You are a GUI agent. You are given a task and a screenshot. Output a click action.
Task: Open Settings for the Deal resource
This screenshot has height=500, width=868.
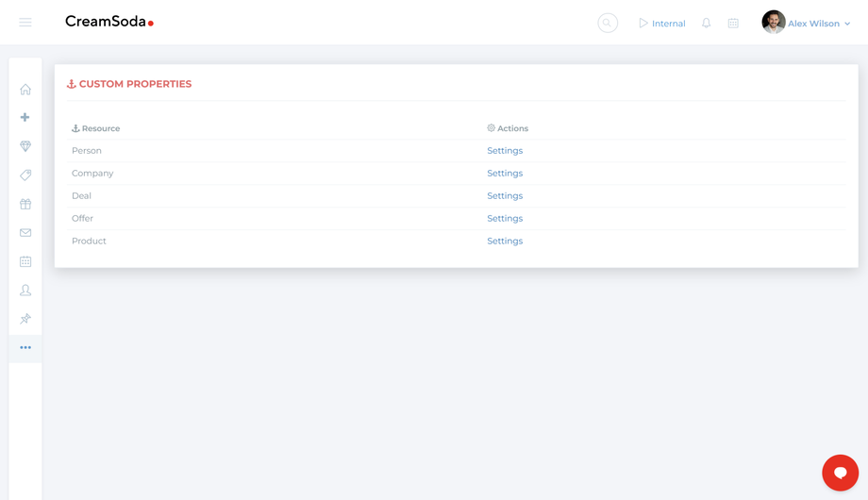(x=505, y=196)
